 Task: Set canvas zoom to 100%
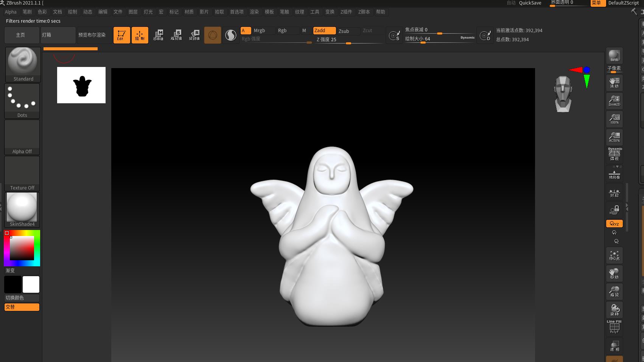coord(614,119)
